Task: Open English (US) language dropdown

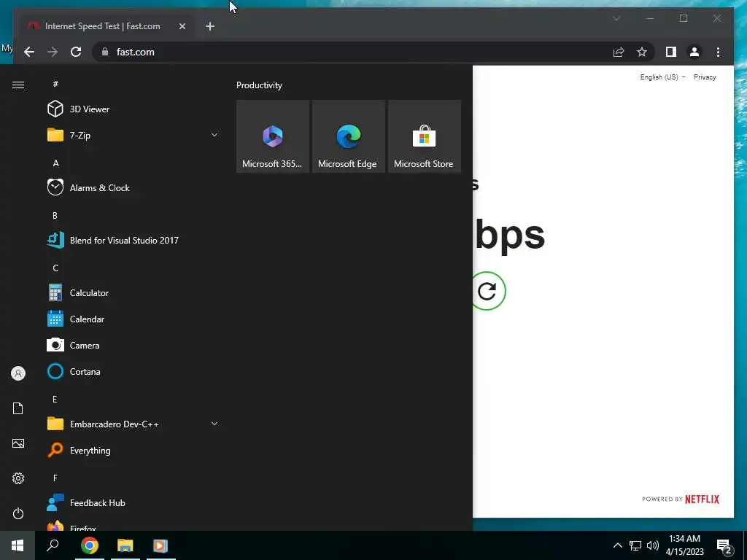Action: 662,77
